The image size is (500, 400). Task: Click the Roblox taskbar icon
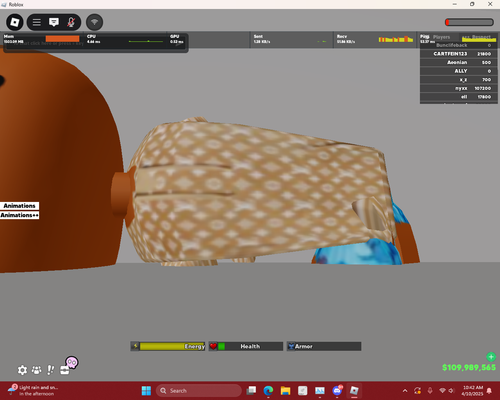[x=354, y=391]
